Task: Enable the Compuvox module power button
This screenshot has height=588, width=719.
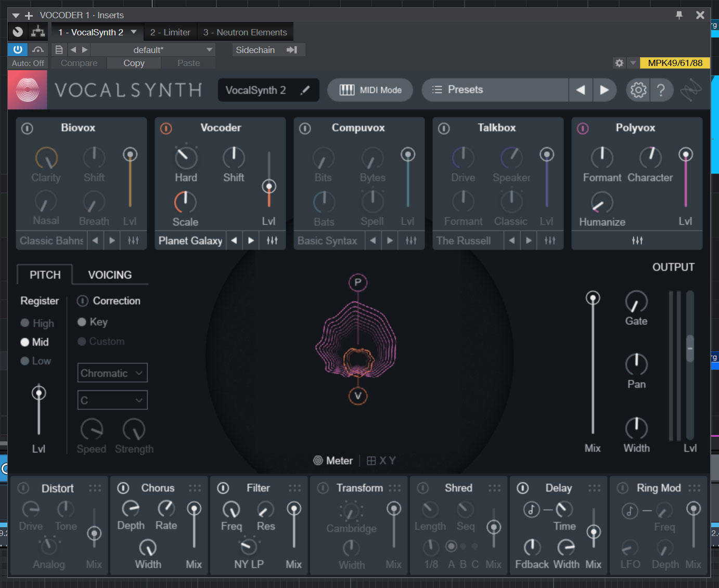Action: [305, 128]
